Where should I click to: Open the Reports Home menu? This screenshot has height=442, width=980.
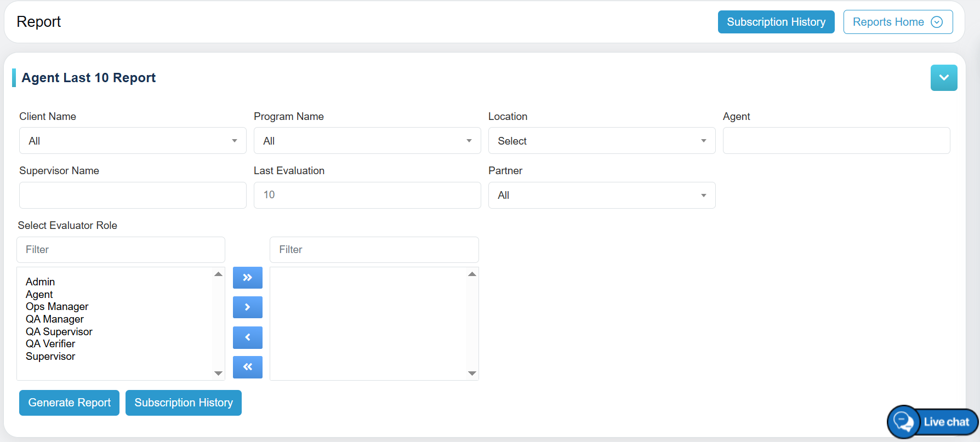pos(897,22)
